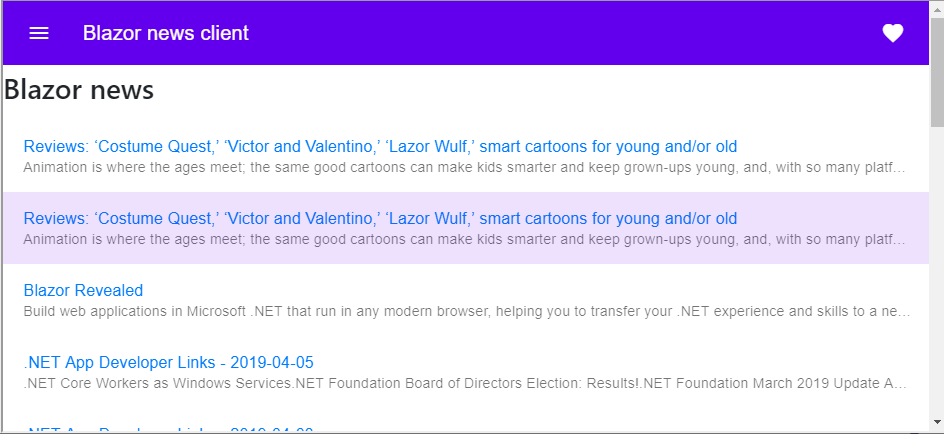Image resolution: width=944 pixels, height=434 pixels.
Task: Click the scrollbar down arrow
Action: pyautogui.click(x=937, y=421)
